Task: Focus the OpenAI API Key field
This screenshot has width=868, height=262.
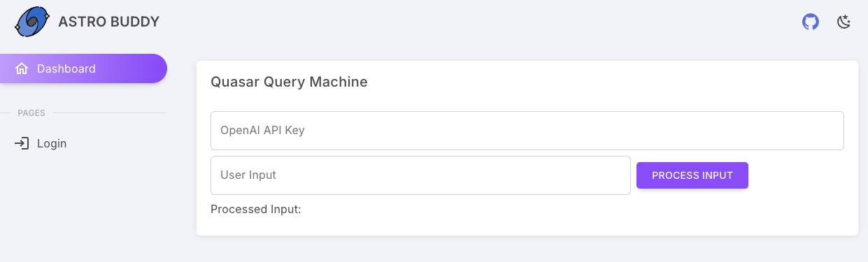Action: pyautogui.click(x=527, y=131)
